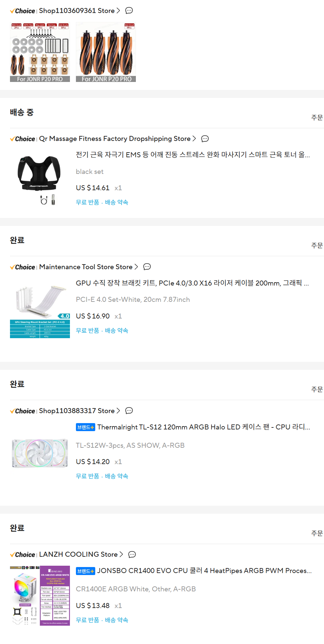Click 무료 반품 link under US $14.61 item
The width and height of the screenshot is (324, 644).
point(88,202)
